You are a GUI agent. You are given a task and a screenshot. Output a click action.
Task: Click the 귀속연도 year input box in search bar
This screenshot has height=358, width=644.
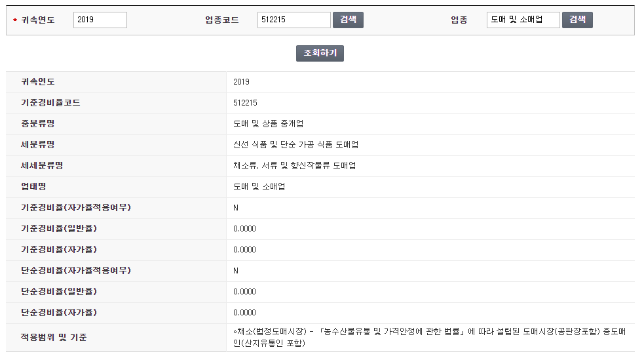(x=100, y=20)
